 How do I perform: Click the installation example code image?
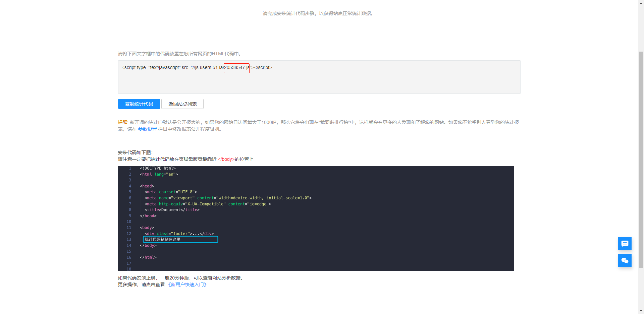[316, 218]
